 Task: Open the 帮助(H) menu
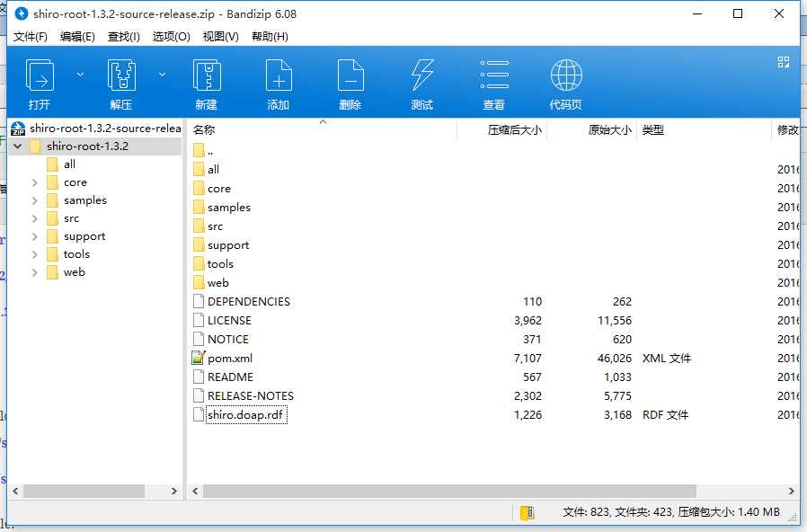coord(270,37)
